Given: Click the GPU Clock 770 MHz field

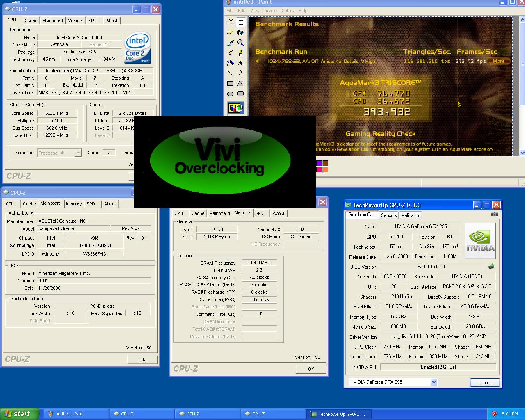Looking at the screenshot, I should [x=393, y=347].
